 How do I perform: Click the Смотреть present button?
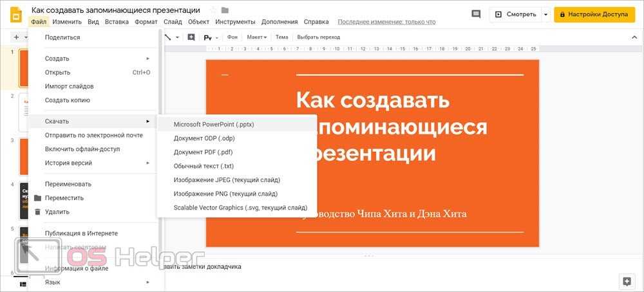515,14
